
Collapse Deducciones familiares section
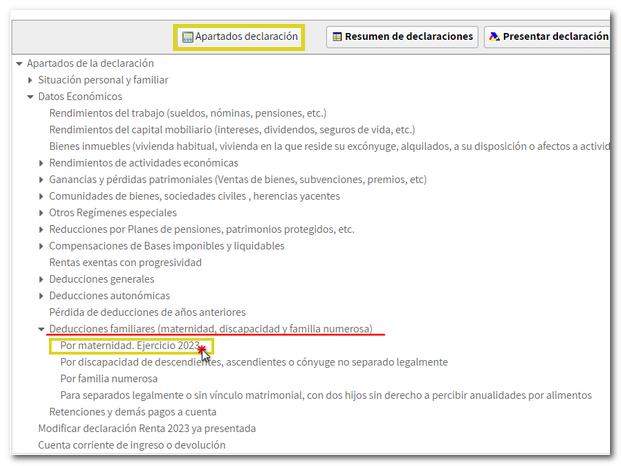42,329
